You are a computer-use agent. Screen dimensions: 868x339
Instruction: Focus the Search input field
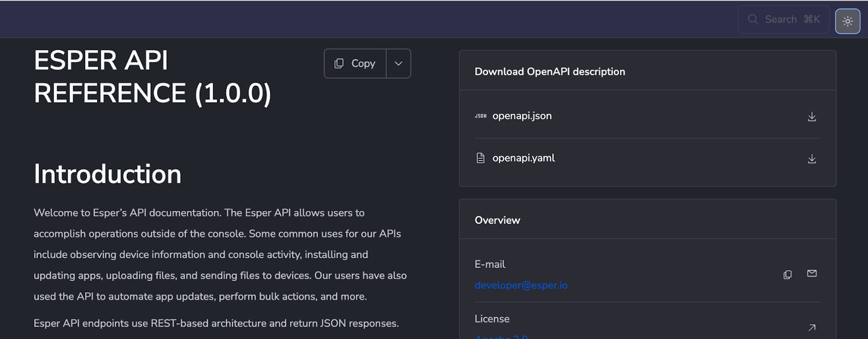[784, 20]
